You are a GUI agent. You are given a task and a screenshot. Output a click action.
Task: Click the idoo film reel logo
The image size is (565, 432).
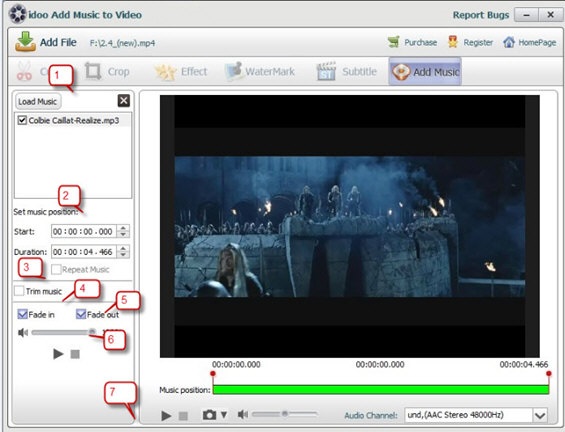18,15
